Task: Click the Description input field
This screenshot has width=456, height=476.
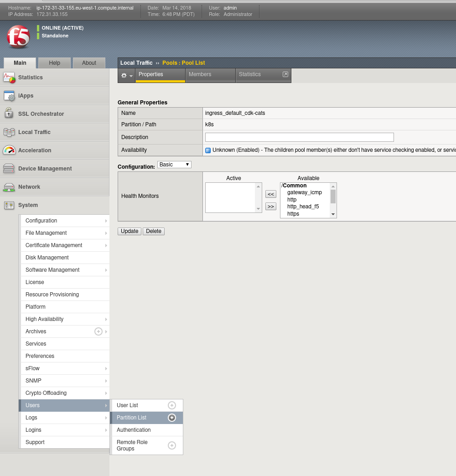Action: (299, 137)
